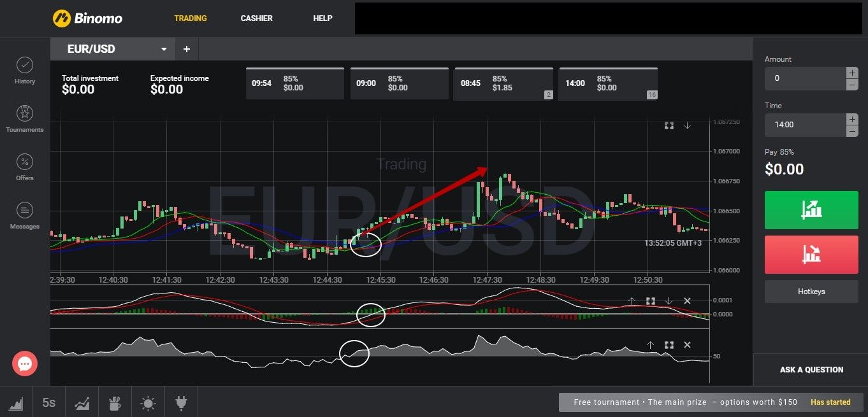Expand MACD indicator panel to fullscreen

[x=651, y=300]
